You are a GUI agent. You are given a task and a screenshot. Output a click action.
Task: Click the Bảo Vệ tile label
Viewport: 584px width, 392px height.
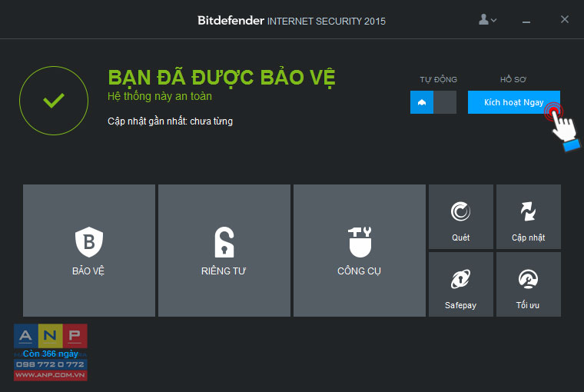(88, 271)
